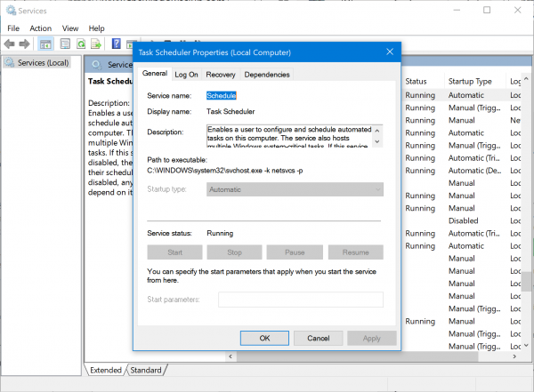Click the Cancel button
This screenshot has width=534, height=392.
318,338
